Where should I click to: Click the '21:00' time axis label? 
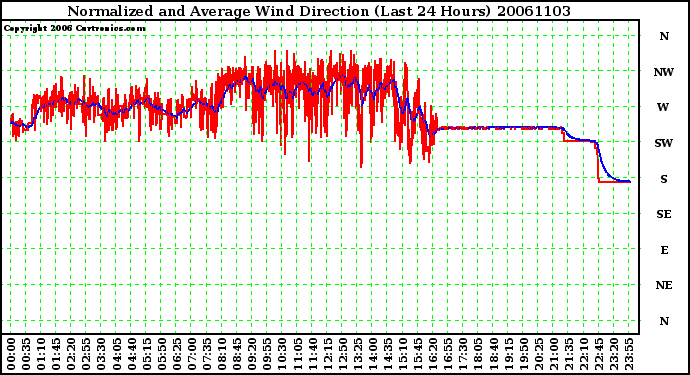(554, 354)
